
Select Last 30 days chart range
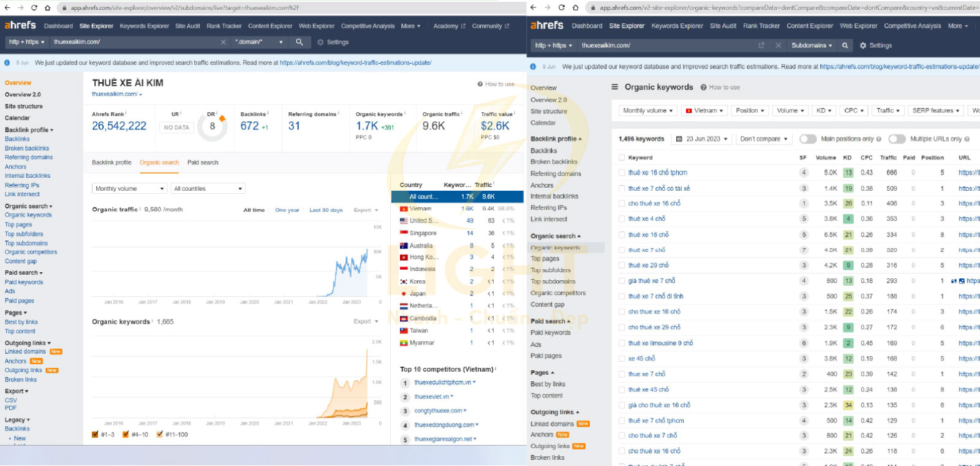click(326, 210)
